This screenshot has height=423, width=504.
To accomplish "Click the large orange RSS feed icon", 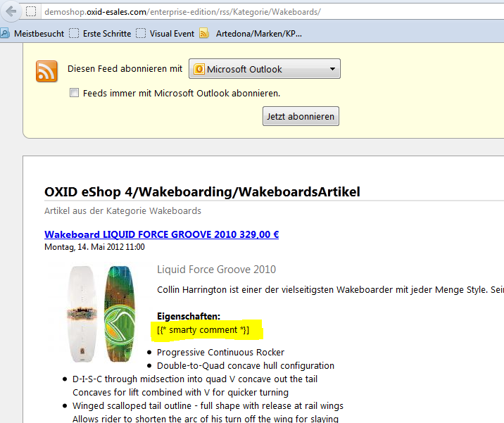I will (x=46, y=71).
